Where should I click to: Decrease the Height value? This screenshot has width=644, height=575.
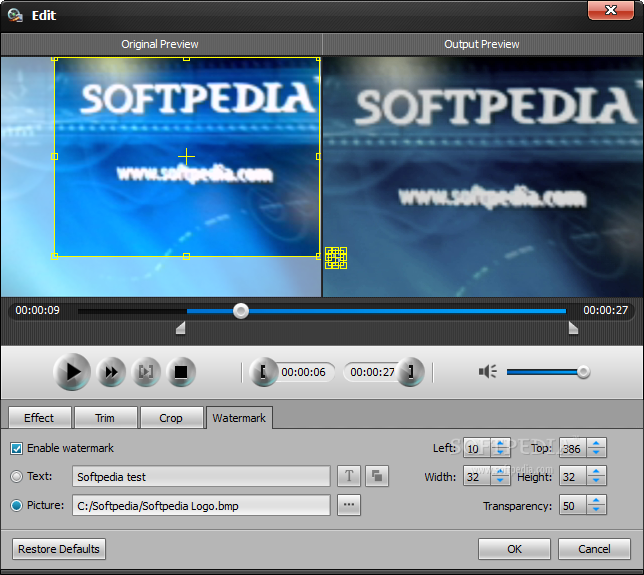click(x=596, y=481)
